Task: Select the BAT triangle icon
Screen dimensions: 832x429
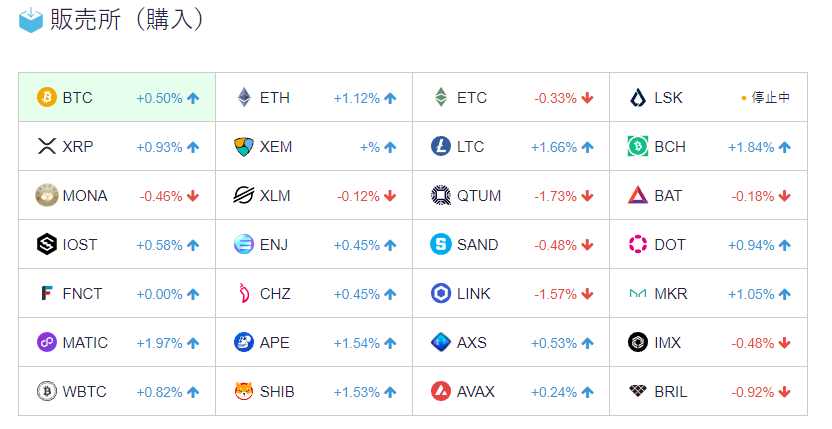Action: tap(638, 196)
